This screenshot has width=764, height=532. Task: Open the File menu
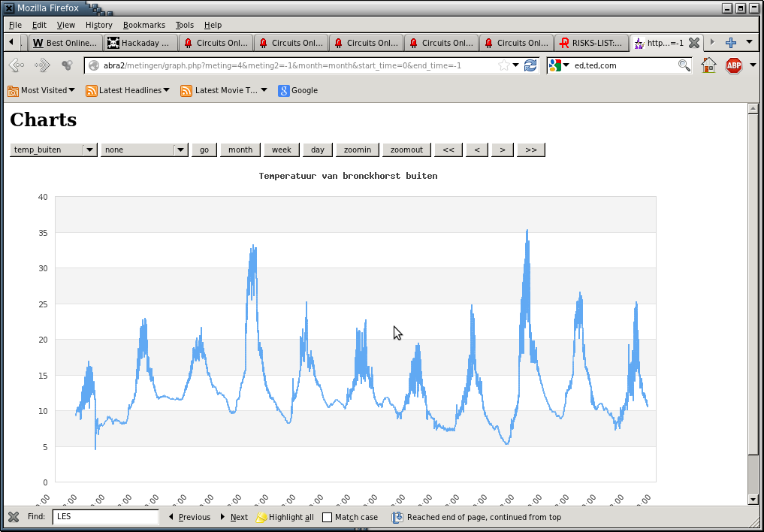tap(15, 25)
